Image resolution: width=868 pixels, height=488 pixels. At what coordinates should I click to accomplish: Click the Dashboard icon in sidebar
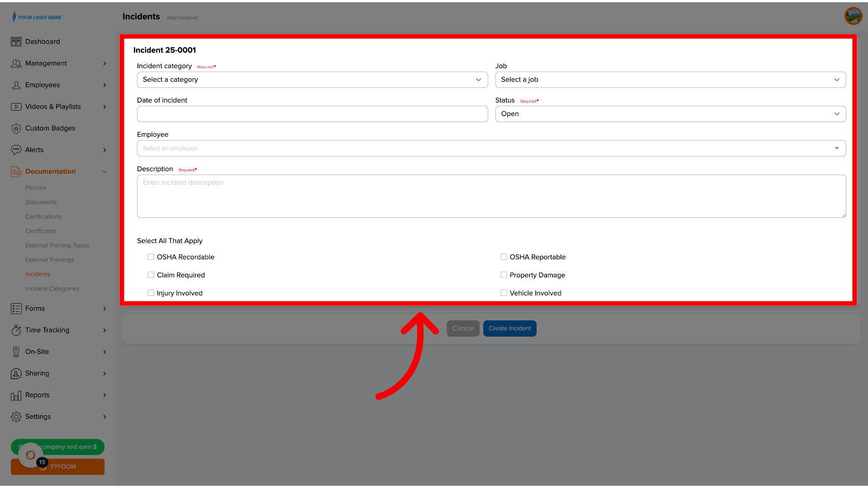tap(16, 42)
